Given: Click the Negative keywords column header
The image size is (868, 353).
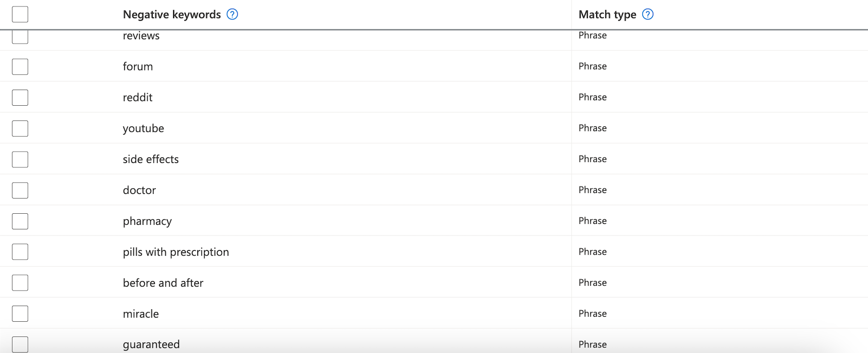Looking at the screenshot, I should coord(172,15).
